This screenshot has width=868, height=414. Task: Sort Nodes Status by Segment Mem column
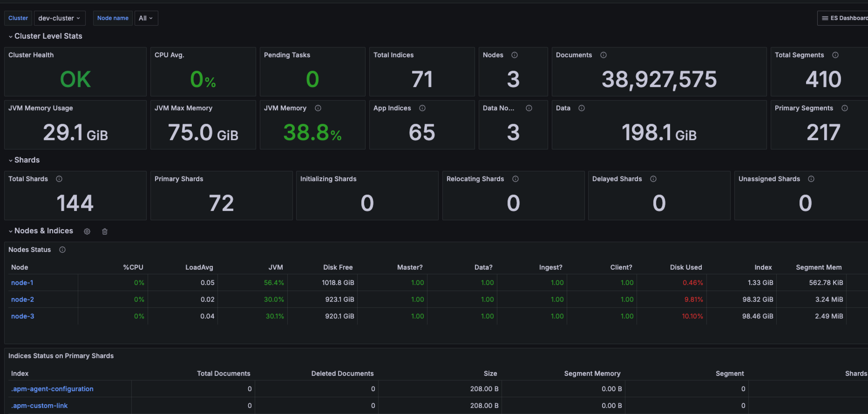point(819,267)
